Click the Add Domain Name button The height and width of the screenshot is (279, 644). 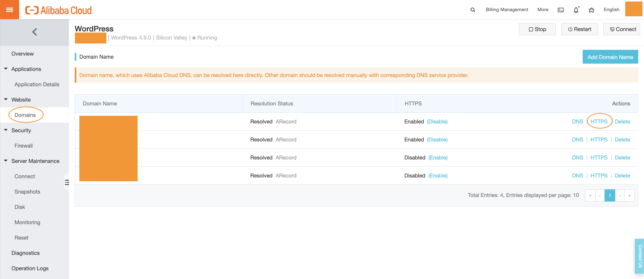(x=610, y=57)
